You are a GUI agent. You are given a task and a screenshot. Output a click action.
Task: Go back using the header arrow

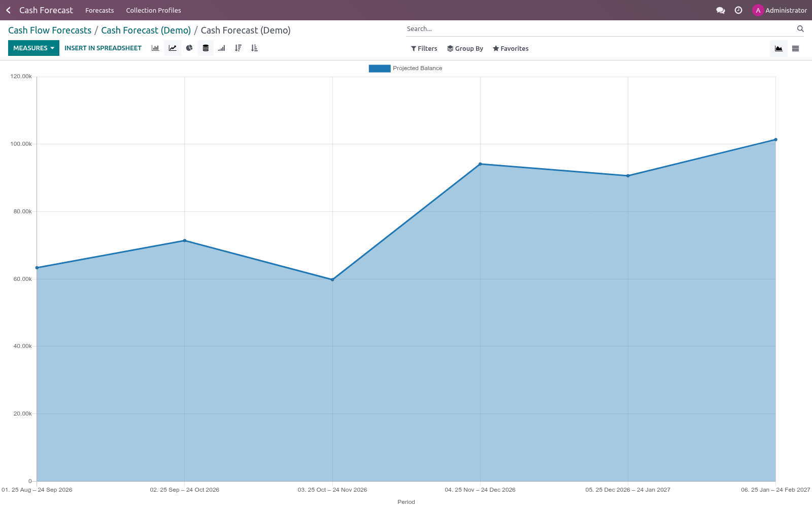[x=8, y=10]
